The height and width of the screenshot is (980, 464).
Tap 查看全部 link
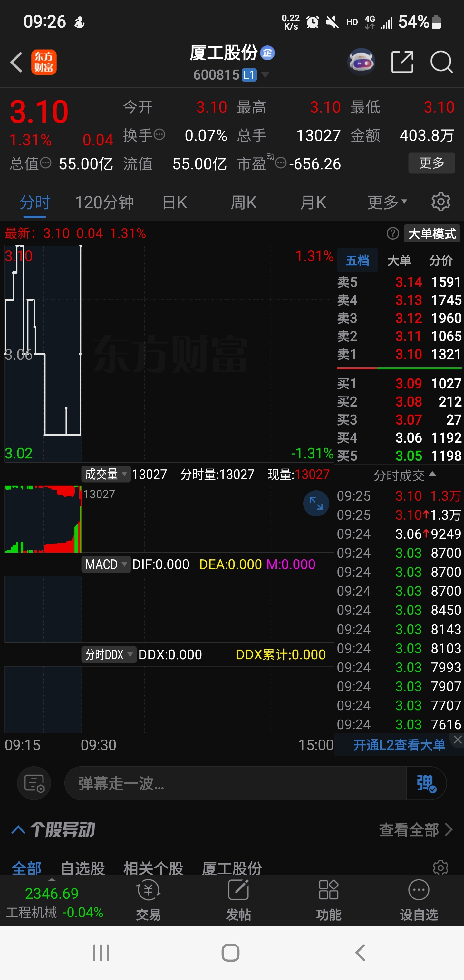coord(416,830)
